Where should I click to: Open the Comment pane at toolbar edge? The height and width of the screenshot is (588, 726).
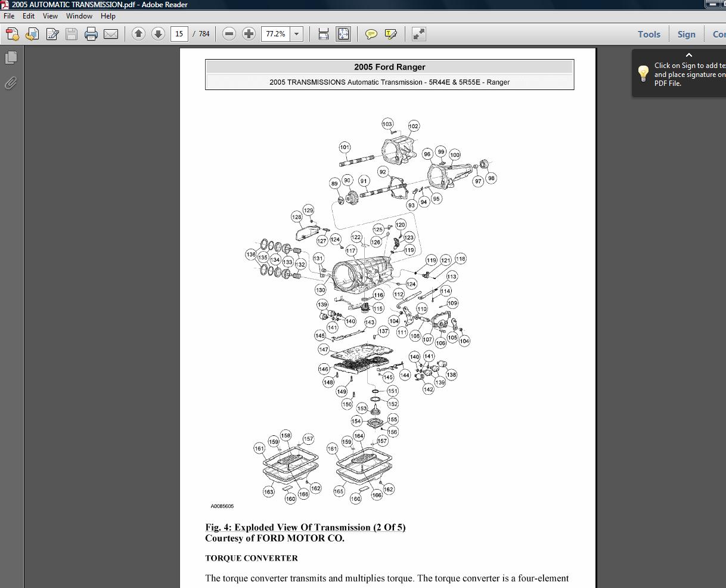(718, 34)
